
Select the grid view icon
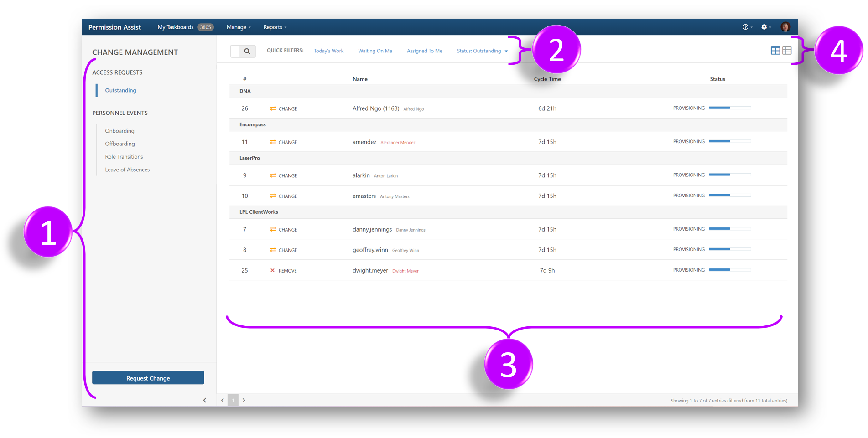point(775,51)
